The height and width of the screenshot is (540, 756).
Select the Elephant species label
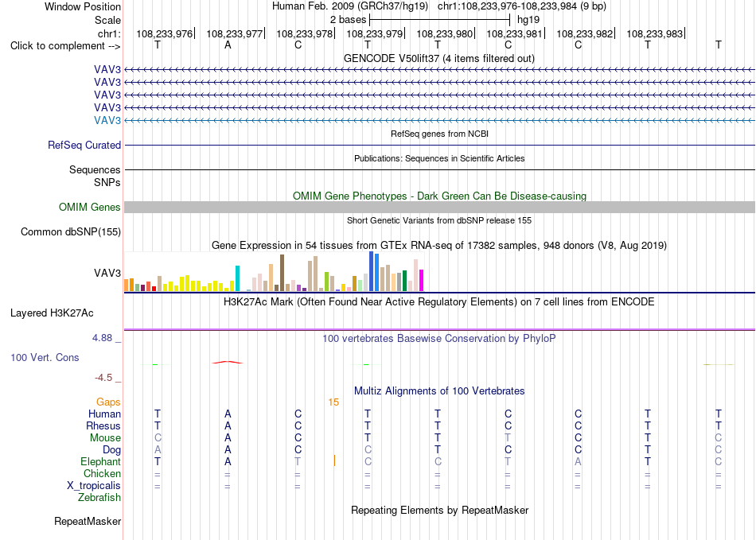point(101,461)
